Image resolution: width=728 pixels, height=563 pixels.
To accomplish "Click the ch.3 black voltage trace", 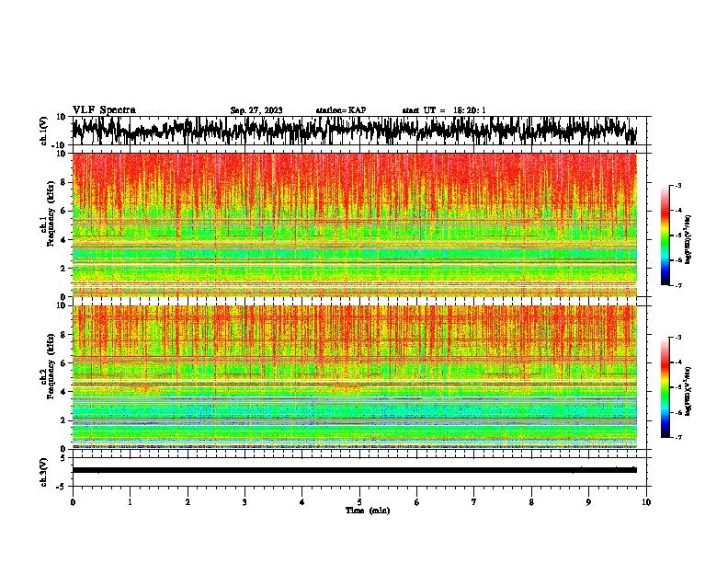I will point(354,470).
